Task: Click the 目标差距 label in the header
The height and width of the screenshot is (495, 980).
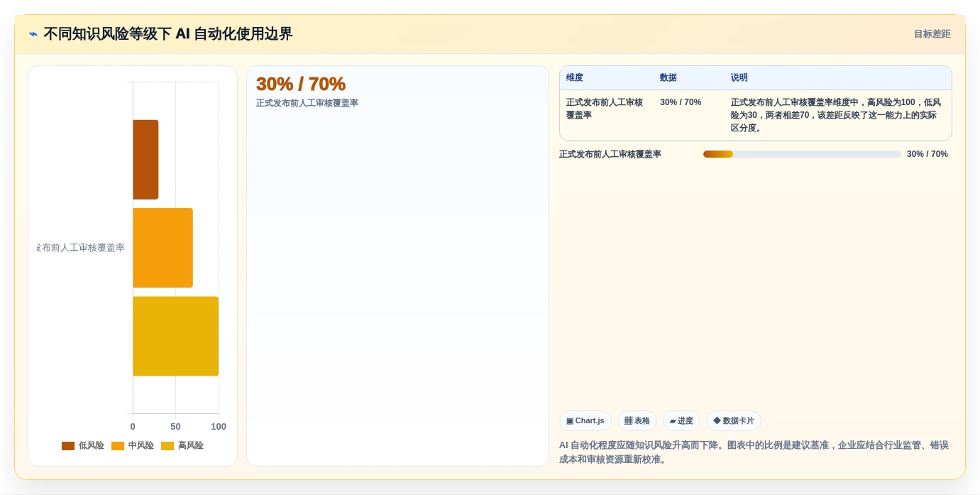Action: point(932,34)
